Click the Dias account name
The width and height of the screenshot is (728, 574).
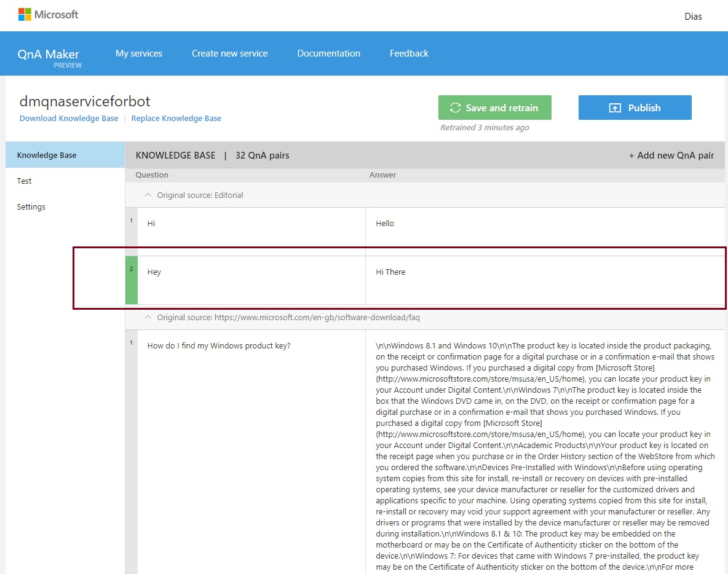pyautogui.click(x=693, y=17)
